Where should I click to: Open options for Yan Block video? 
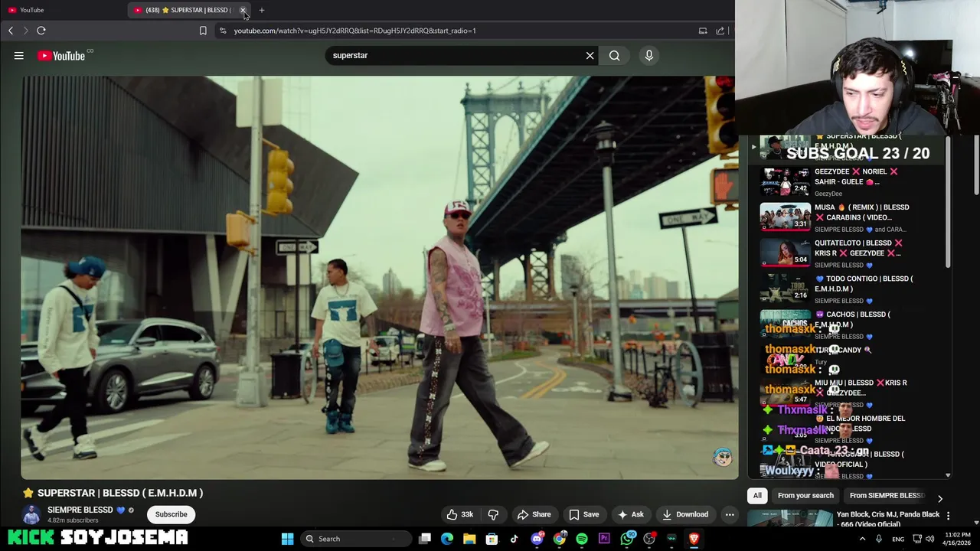click(x=948, y=516)
